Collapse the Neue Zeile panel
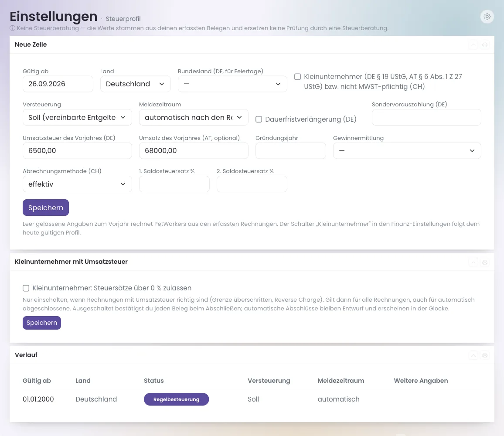This screenshot has width=504, height=436. coord(473,45)
